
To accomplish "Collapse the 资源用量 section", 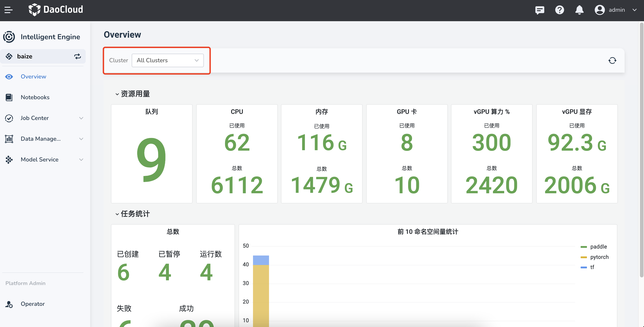I will click(x=117, y=94).
